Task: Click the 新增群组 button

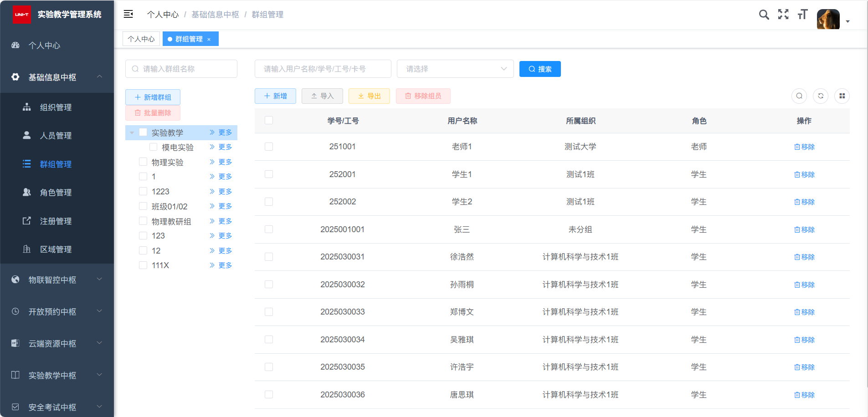Action: coord(153,97)
